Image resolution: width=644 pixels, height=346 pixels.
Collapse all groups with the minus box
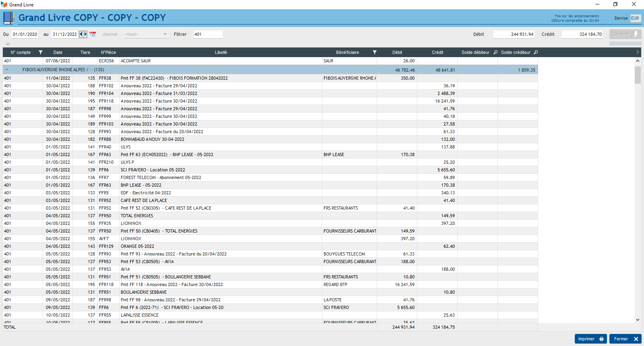[x=8, y=44]
